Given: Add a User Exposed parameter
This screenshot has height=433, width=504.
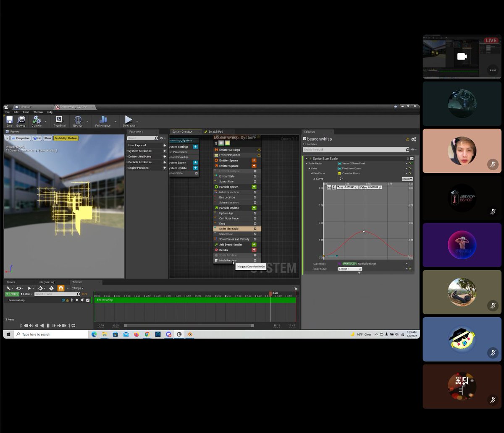Looking at the screenshot, I should click(165, 145).
